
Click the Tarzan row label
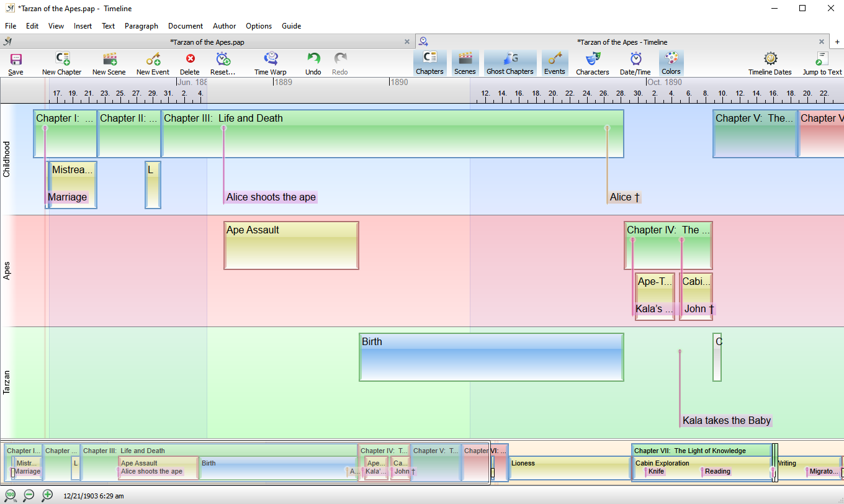7,382
